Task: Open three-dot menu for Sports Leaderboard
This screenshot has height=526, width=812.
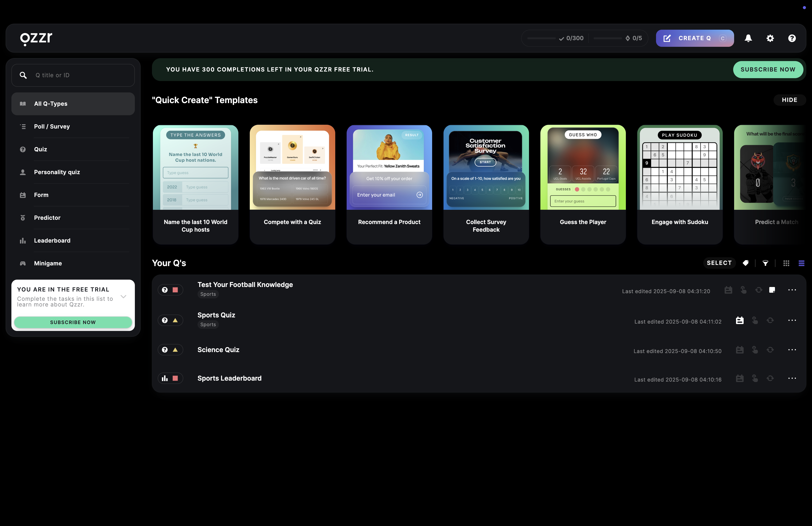Action: 792,378
